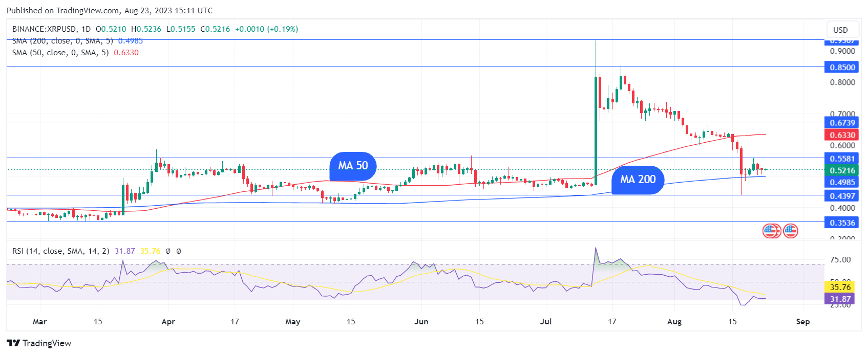Click the SMA (50, close, 0, SMA, 5) legend

coord(60,53)
